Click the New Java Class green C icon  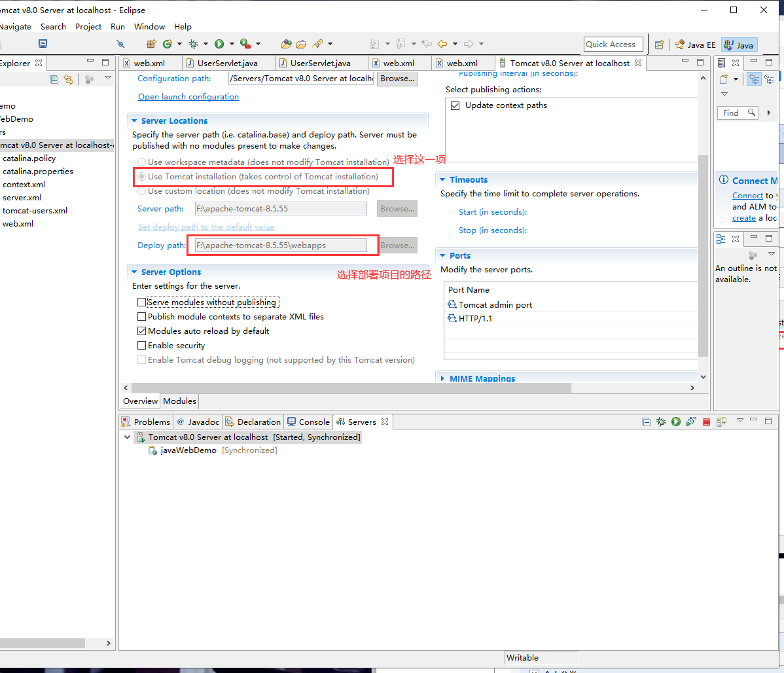(x=167, y=44)
